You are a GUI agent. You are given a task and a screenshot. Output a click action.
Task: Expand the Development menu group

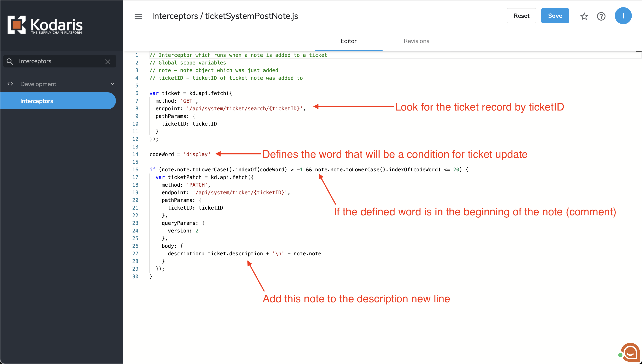point(38,84)
